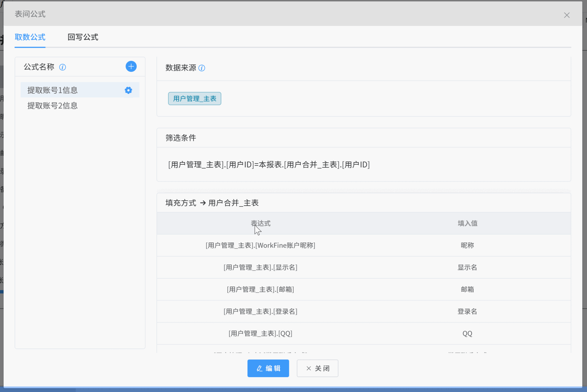
Task: Click the 关闭 button
Action: coord(317,368)
